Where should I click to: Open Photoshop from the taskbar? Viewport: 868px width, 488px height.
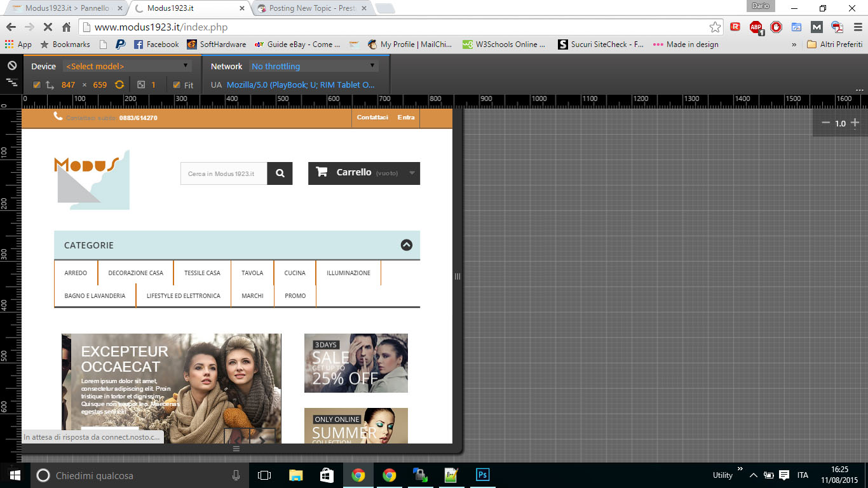click(482, 475)
